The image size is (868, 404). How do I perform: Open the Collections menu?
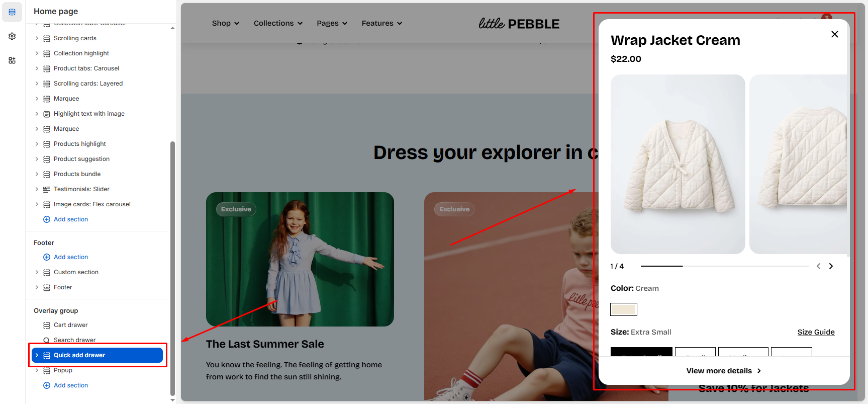pos(278,23)
